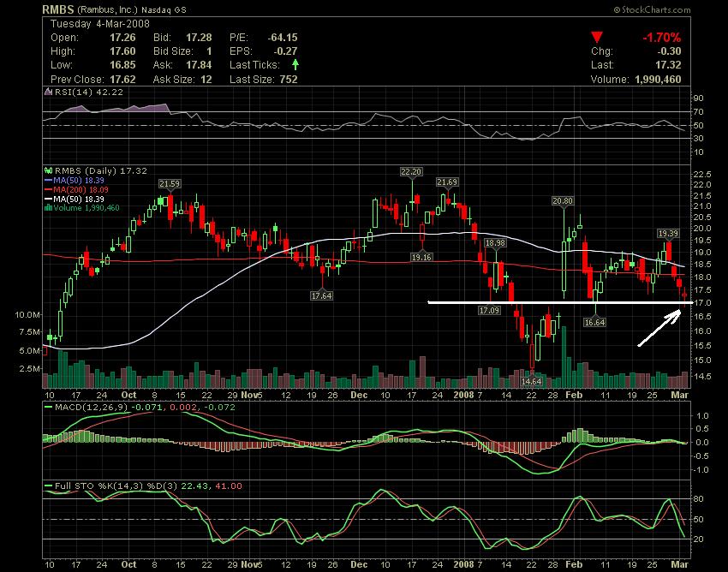Click the Prev Close value 17.62
The width and height of the screenshot is (728, 572).
[x=122, y=80]
